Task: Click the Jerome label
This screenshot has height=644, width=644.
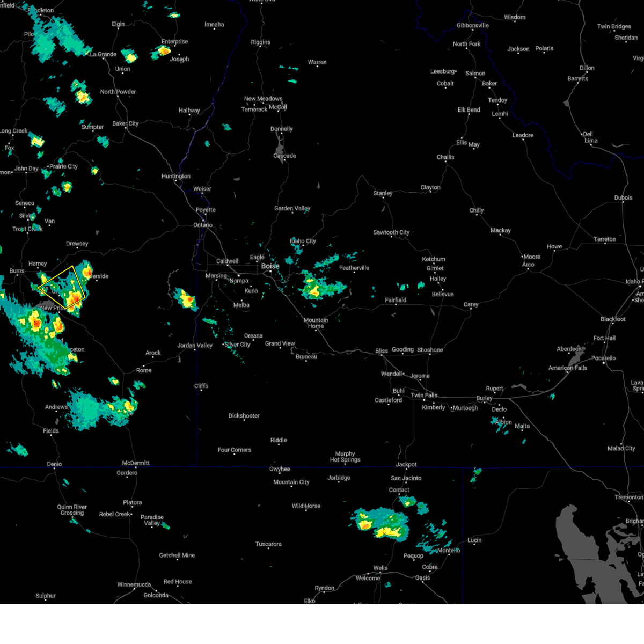Action: coord(420,376)
